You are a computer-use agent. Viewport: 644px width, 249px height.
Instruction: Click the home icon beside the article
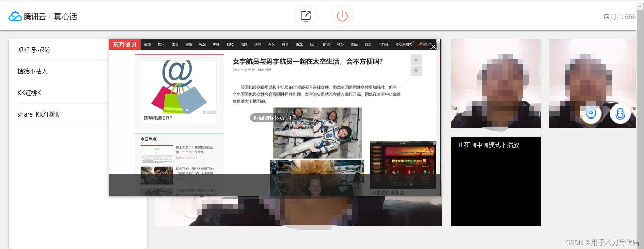tap(416, 71)
